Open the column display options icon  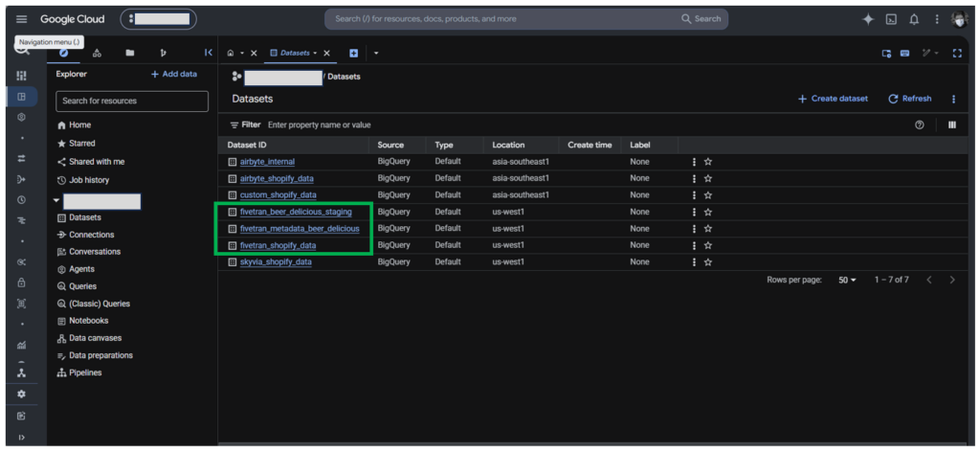[952, 125]
